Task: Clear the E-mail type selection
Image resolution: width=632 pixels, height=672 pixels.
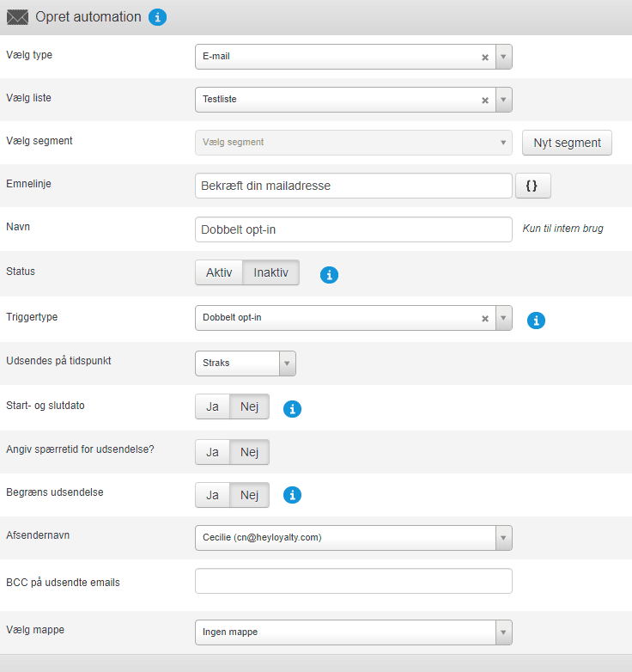Action: [x=484, y=58]
